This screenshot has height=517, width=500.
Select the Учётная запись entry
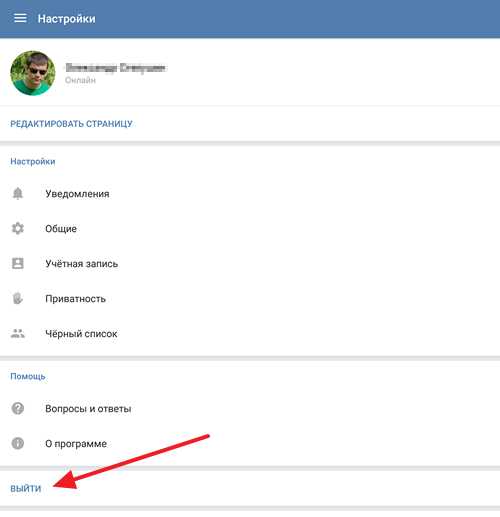click(250, 264)
